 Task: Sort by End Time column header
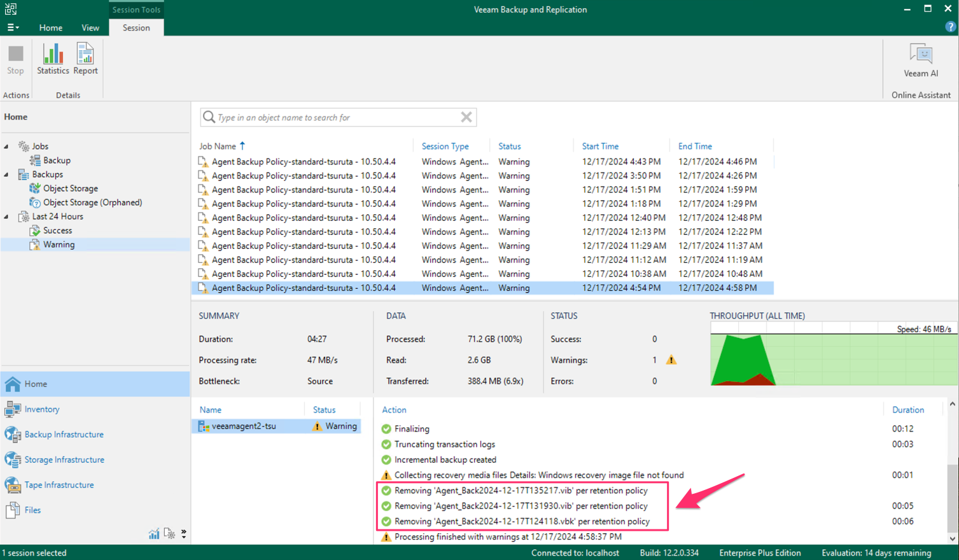[x=695, y=146]
